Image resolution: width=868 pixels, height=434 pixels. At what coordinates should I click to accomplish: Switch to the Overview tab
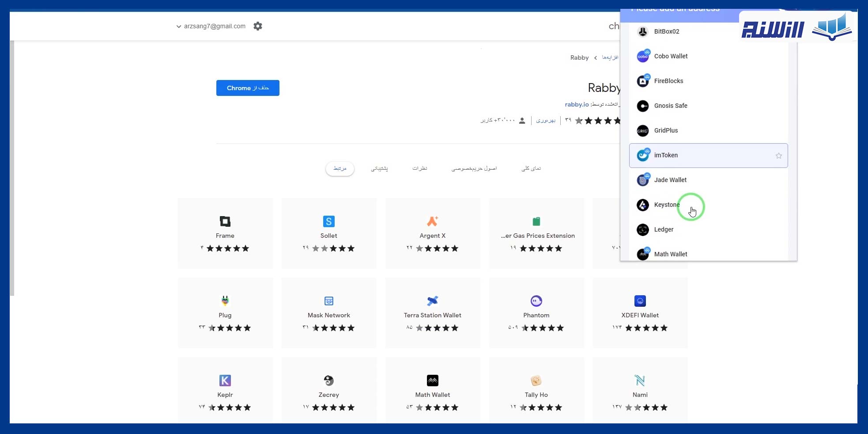[531, 168]
